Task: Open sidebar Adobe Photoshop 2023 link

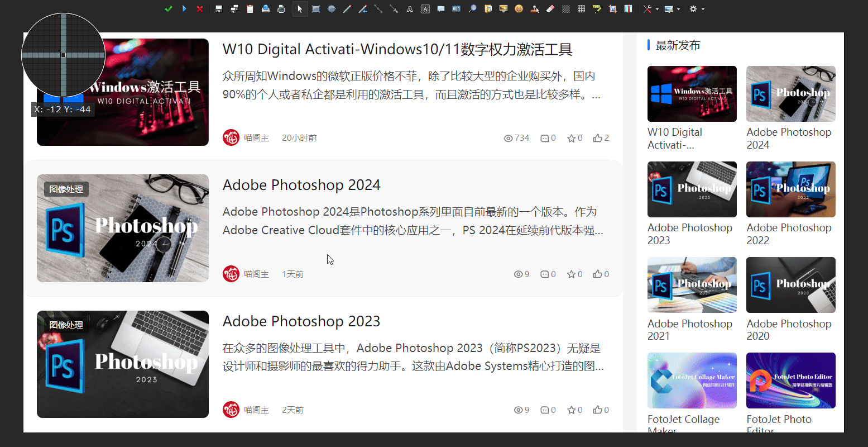Action: click(x=690, y=234)
